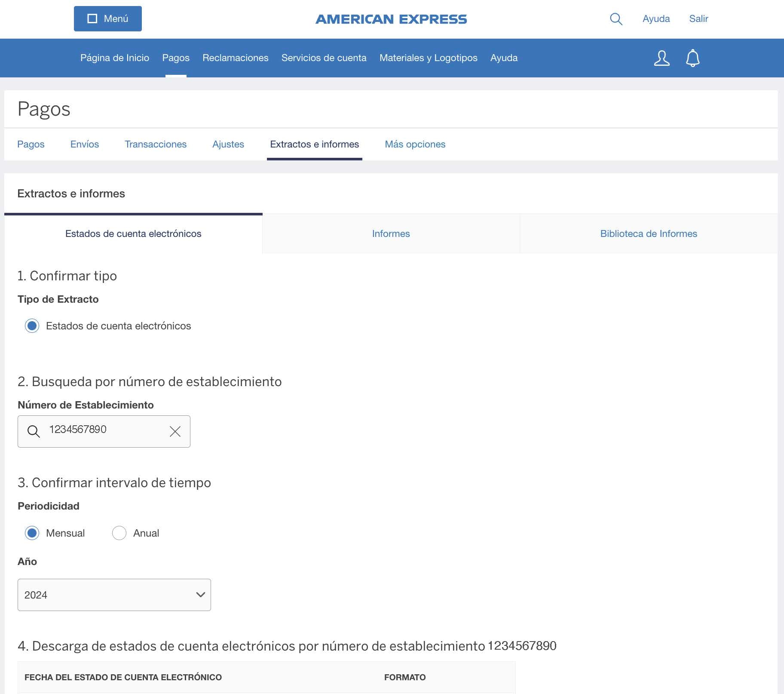This screenshot has width=784, height=694.
Task: Open the Año dropdown showing 2024
Action: coord(114,595)
